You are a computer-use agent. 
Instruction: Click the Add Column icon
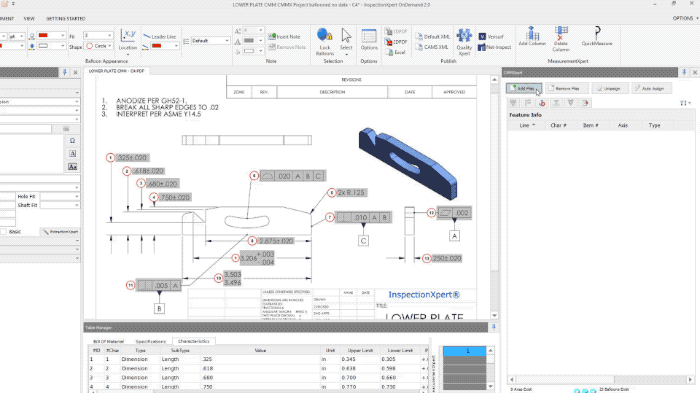[532, 33]
